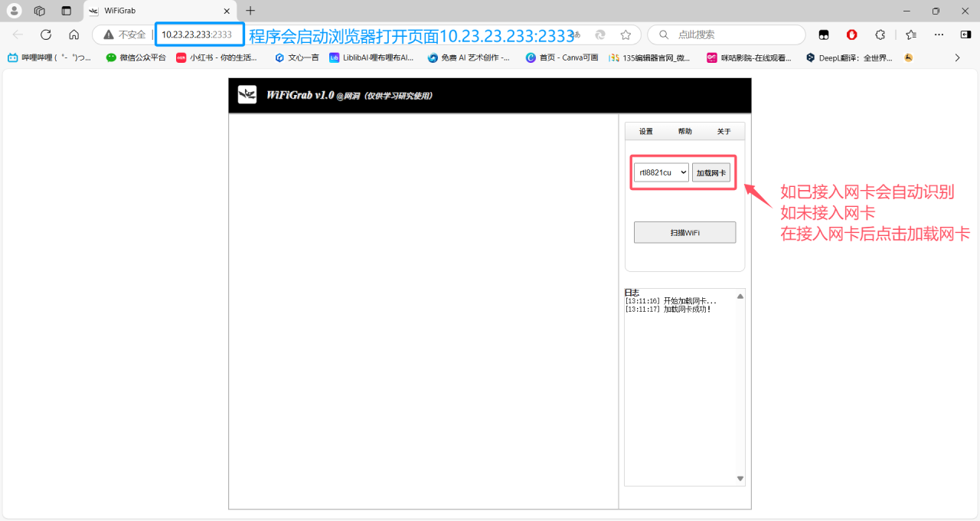Open the 文心一言 bookmark
Image resolution: width=980 pixels, height=521 pixels.
[x=296, y=57]
